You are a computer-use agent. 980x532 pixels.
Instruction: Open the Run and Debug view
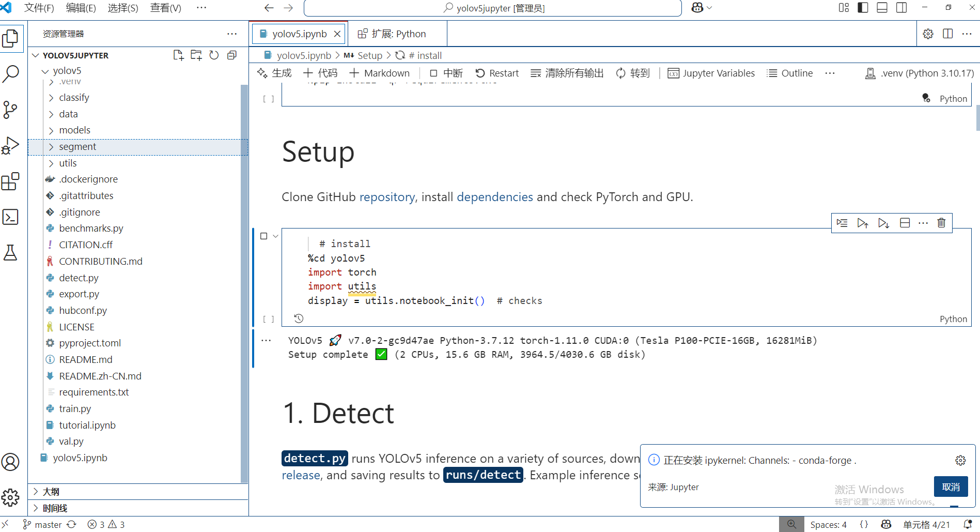[x=10, y=145]
